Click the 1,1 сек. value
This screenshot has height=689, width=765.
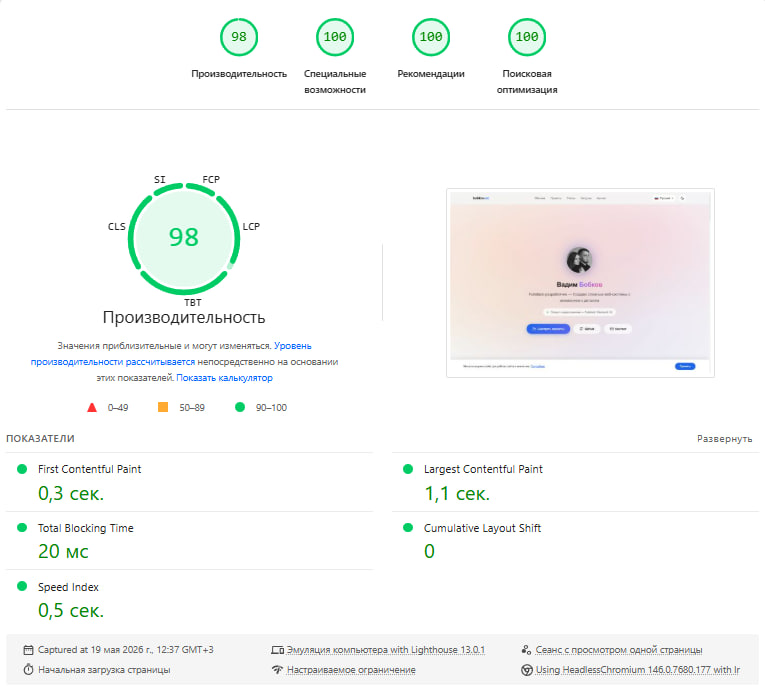(x=457, y=493)
